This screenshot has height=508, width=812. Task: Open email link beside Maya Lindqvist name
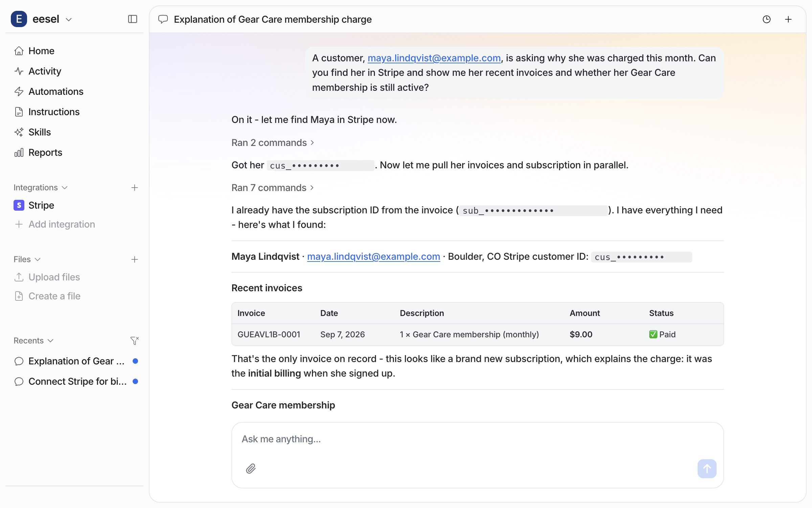pyautogui.click(x=374, y=256)
